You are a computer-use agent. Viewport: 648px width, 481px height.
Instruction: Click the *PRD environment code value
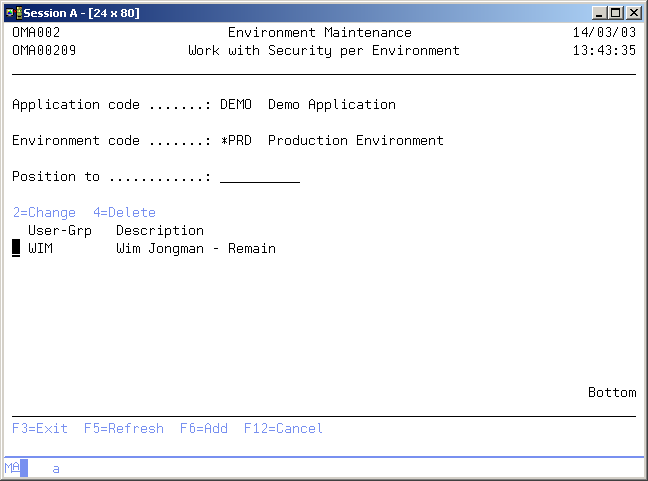point(236,141)
